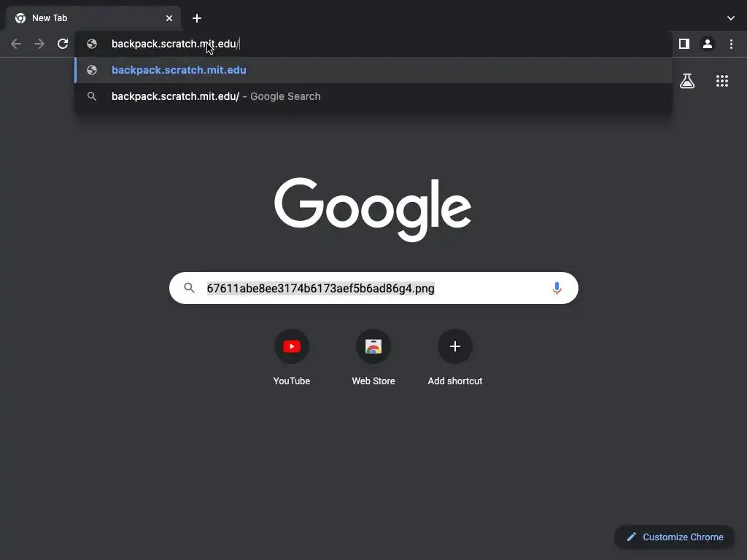Open the side panel icon
Image resolution: width=747 pixels, height=560 pixels.
coord(684,44)
